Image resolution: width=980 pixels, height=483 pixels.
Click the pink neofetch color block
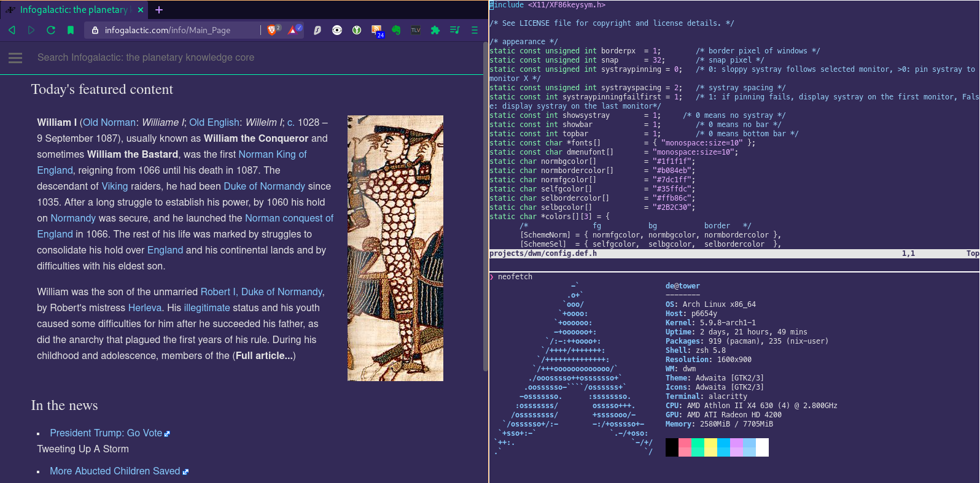click(685, 447)
